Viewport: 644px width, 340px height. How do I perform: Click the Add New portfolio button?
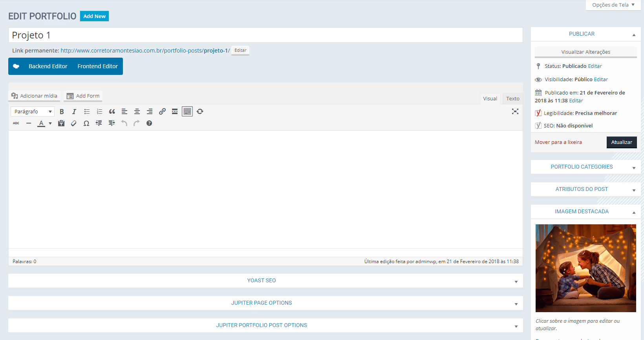(x=95, y=16)
